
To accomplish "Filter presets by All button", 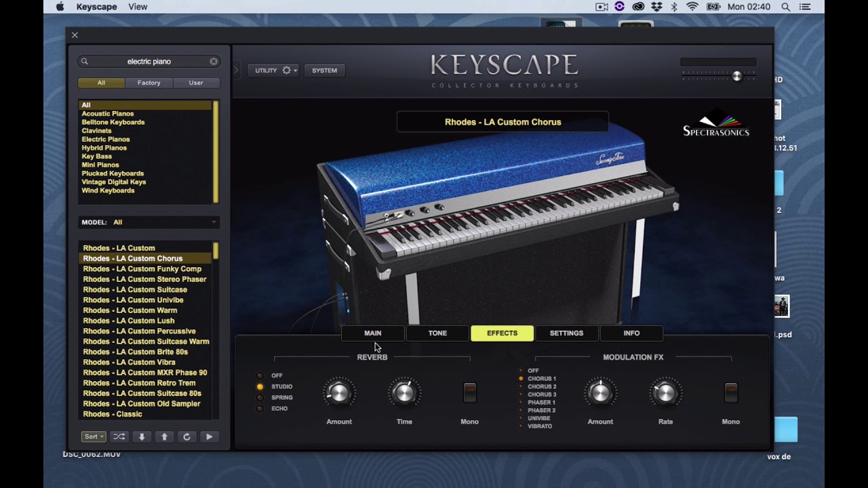I will (101, 83).
